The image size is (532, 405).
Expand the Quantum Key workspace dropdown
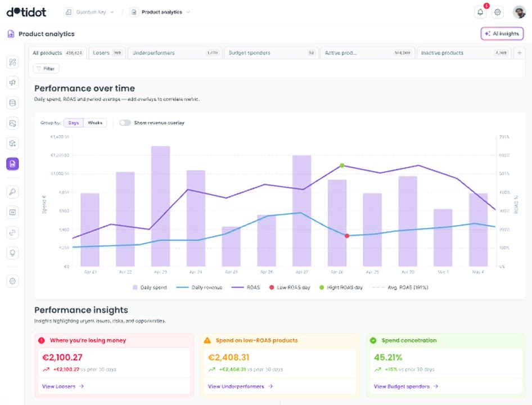[112, 12]
